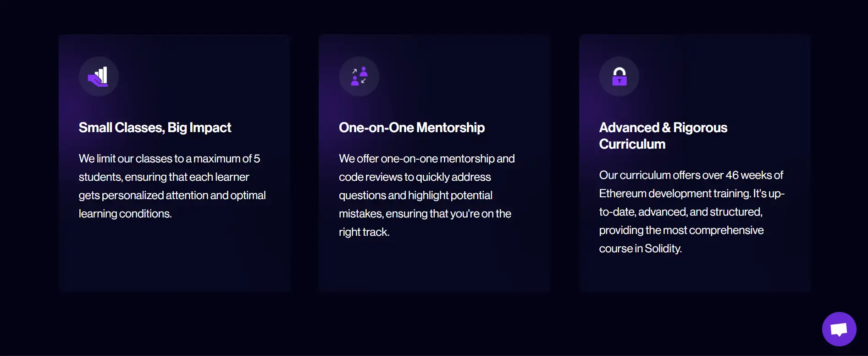The height and width of the screenshot is (356, 868).
Task: Click the bar chart growth icon
Action: pos(99,76)
